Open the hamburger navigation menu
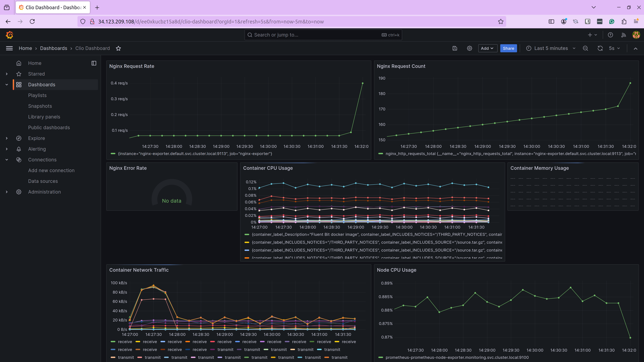The height and width of the screenshot is (362, 644). [9, 48]
